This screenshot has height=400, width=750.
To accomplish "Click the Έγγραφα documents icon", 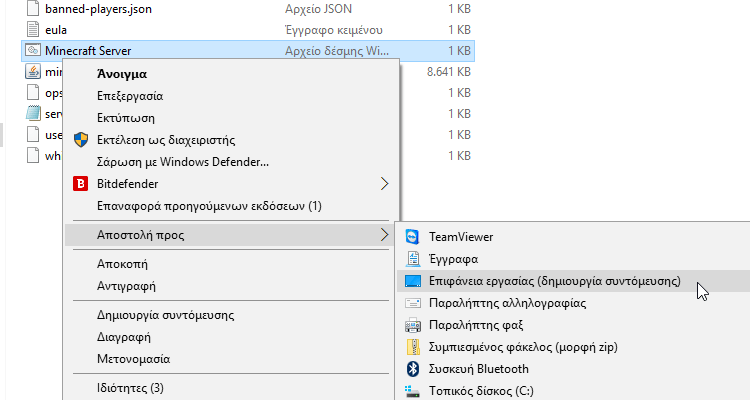I will point(413,259).
